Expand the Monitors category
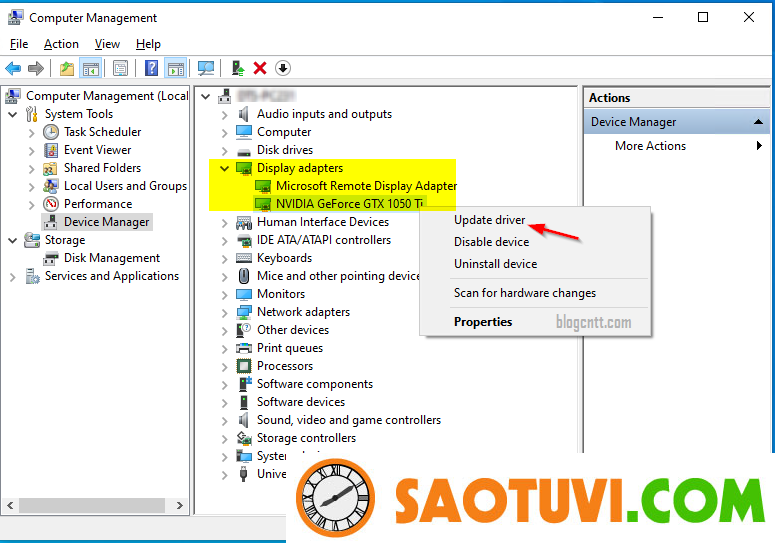The width and height of the screenshot is (775, 543). [224, 294]
